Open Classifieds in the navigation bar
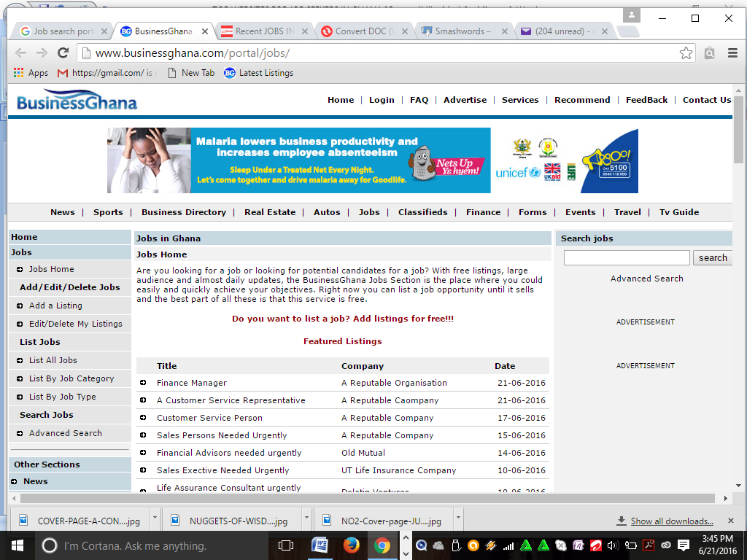 [x=423, y=212]
